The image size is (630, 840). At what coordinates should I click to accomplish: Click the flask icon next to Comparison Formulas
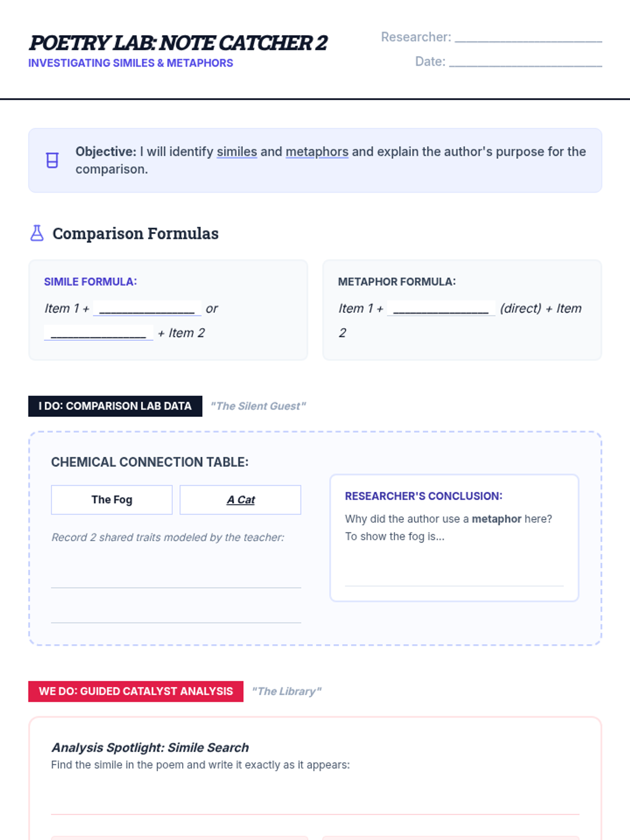coord(37,233)
